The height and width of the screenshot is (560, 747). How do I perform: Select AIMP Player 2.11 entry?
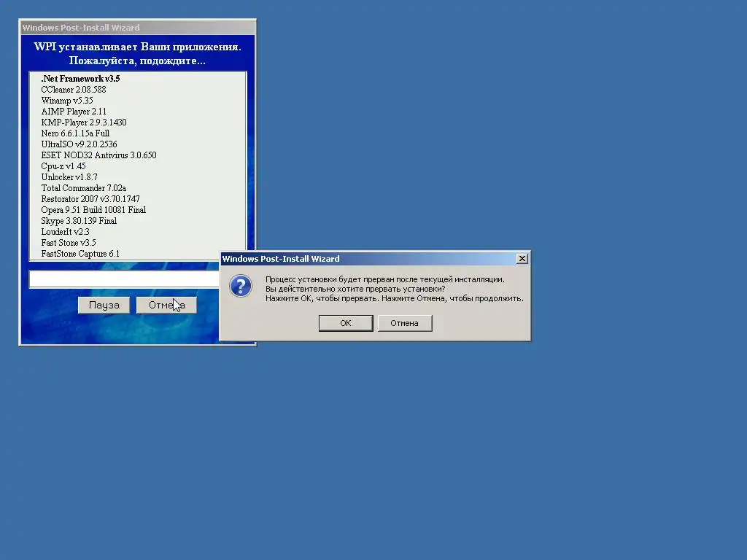(74, 112)
